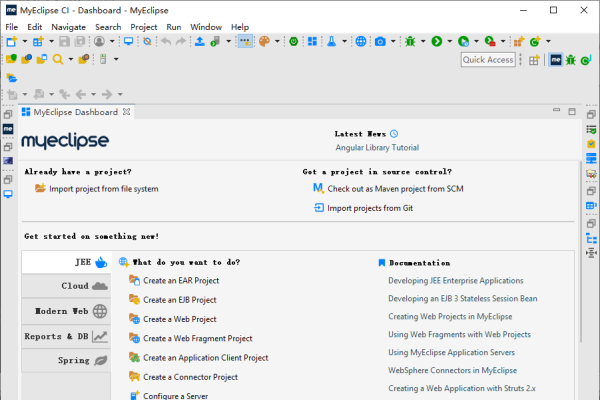
Task: Open the Debug bug dropdown arrow
Action: coord(423,41)
